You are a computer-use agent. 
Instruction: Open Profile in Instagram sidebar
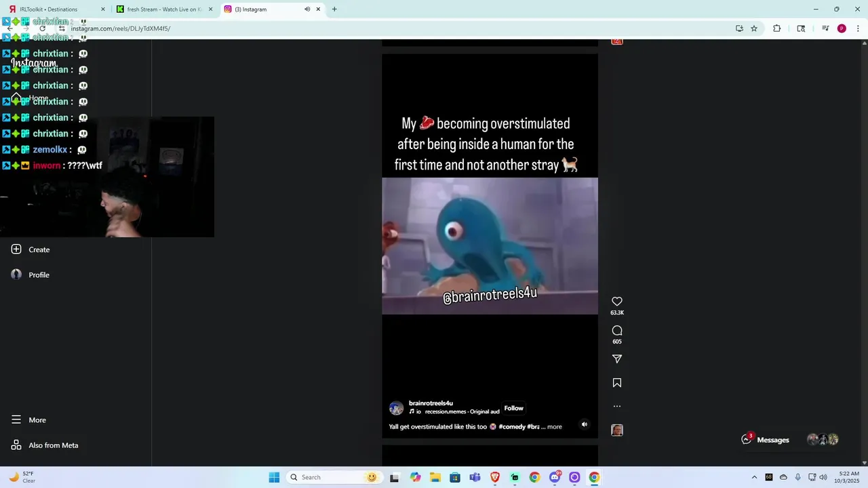click(x=39, y=274)
